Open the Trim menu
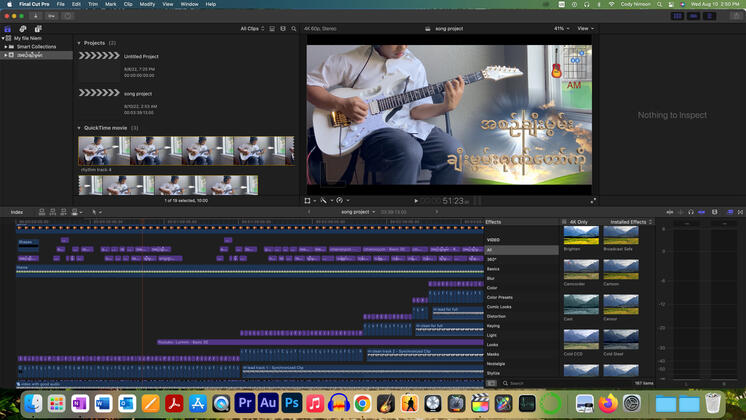This screenshot has height=420, width=746. pyautogui.click(x=92, y=4)
